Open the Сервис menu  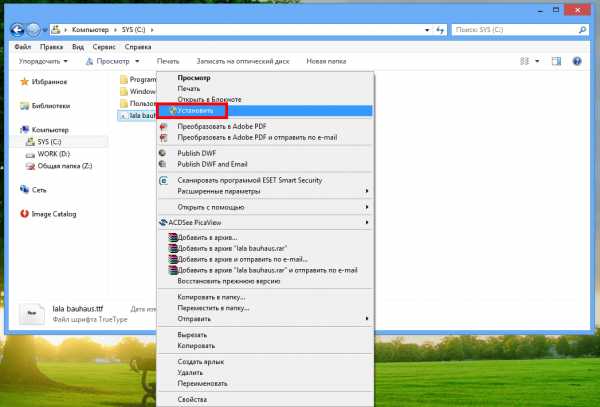(104, 47)
